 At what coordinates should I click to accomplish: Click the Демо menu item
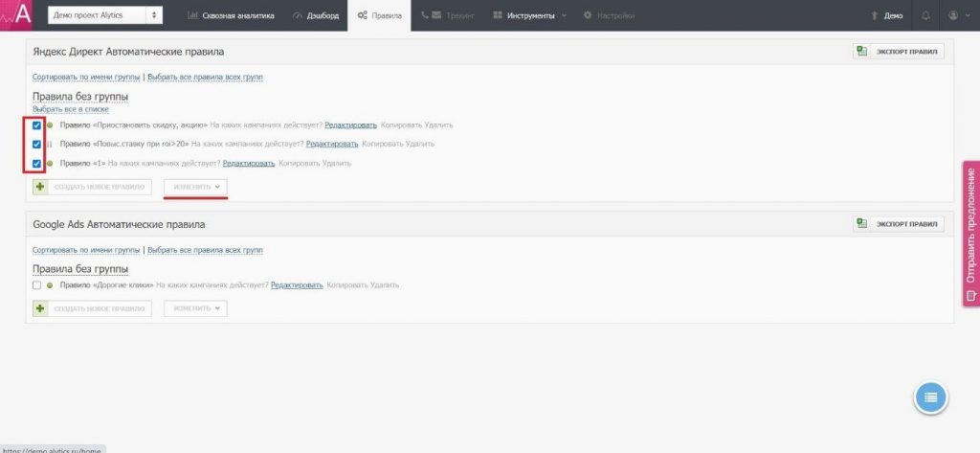(887, 15)
